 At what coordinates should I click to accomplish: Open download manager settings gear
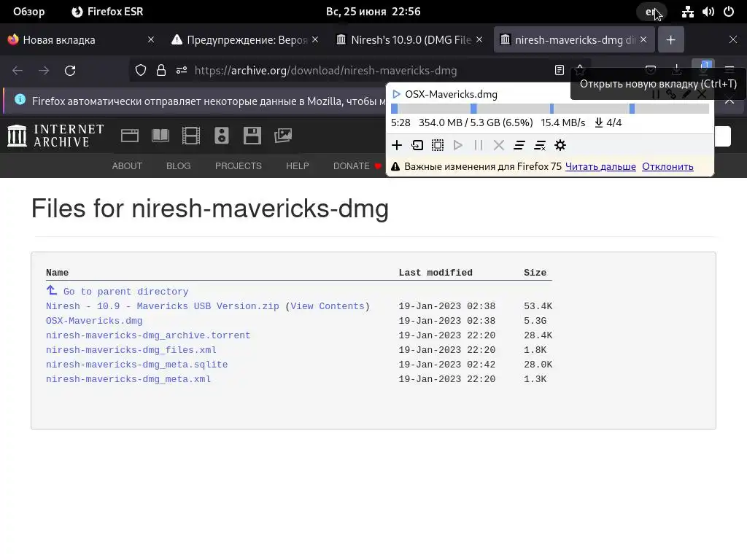(x=560, y=145)
